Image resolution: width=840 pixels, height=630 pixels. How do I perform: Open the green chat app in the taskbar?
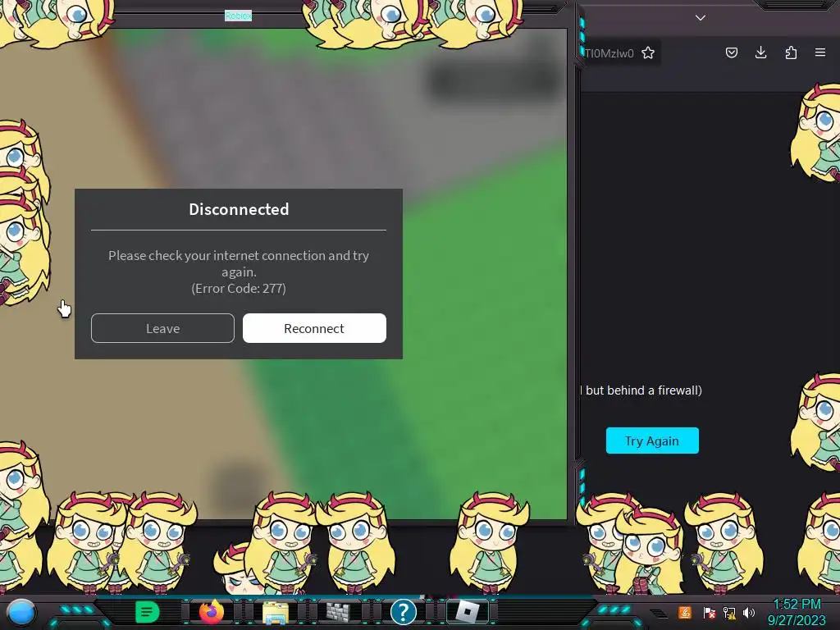147,612
